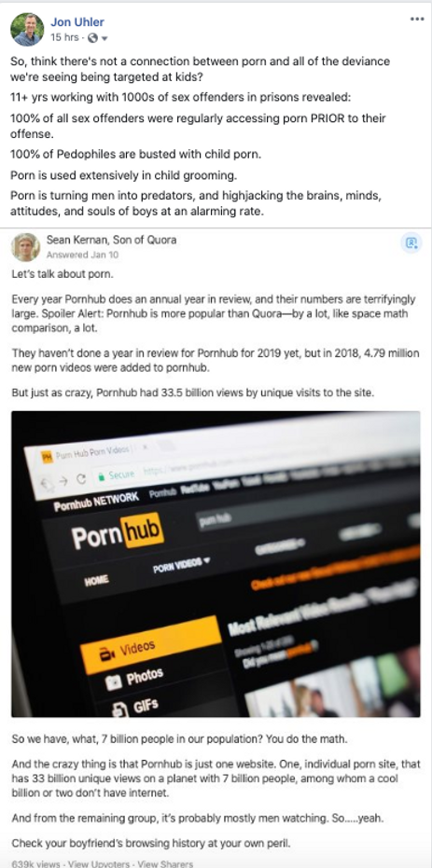Click the browser reload icon in photo
Viewport: 432px width, 868px height.
coord(80,480)
